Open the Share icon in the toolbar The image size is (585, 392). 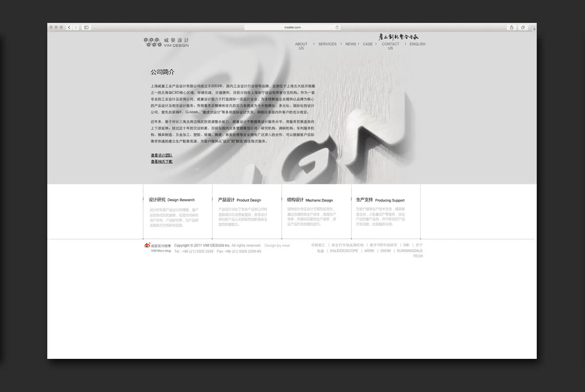coord(511,27)
